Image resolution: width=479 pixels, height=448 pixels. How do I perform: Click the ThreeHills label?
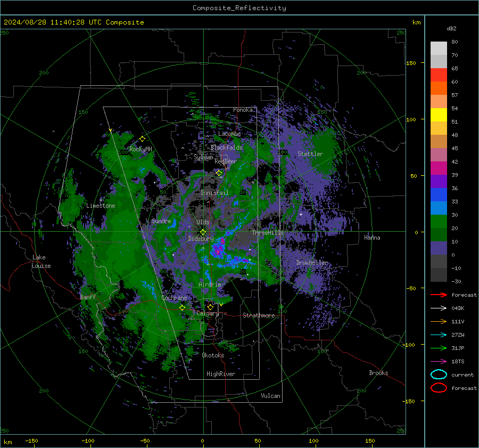tap(268, 233)
